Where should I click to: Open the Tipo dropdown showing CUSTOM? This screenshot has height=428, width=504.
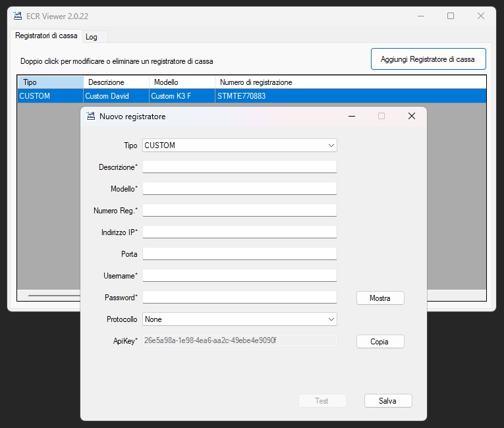coord(239,146)
